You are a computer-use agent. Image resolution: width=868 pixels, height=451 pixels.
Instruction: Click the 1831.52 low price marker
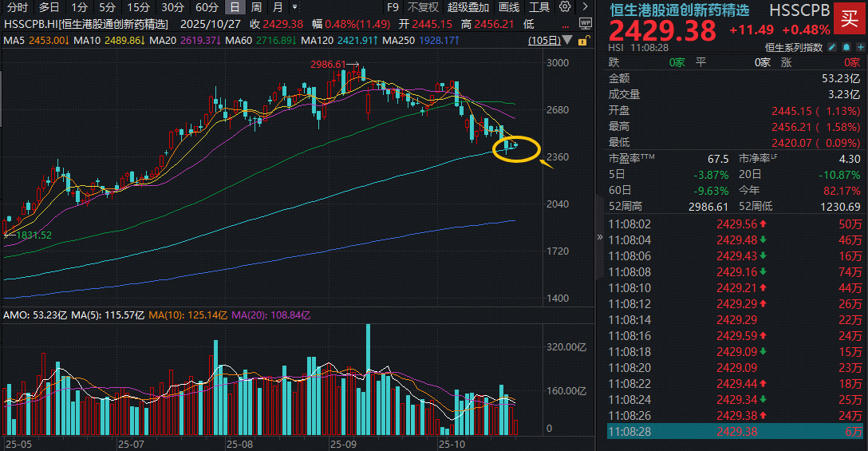(x=34, y=235)
